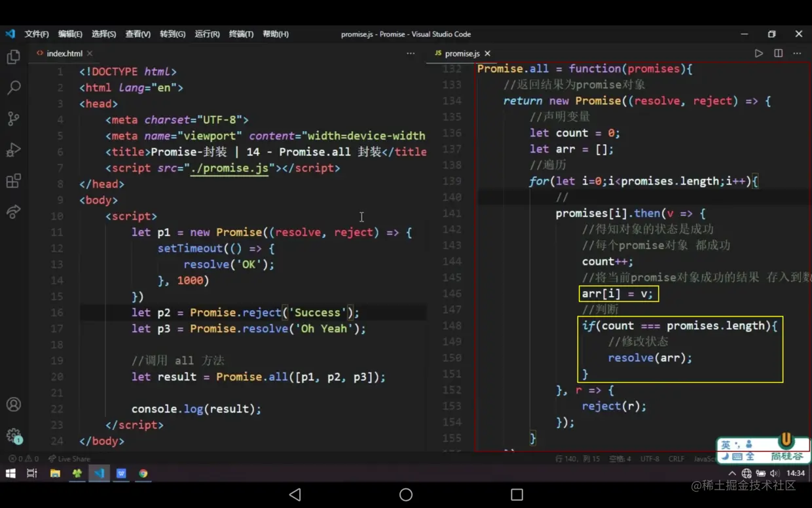Click 'let arr = [];' in promise.js
The image size is (812, 508).
click(572, 149)
